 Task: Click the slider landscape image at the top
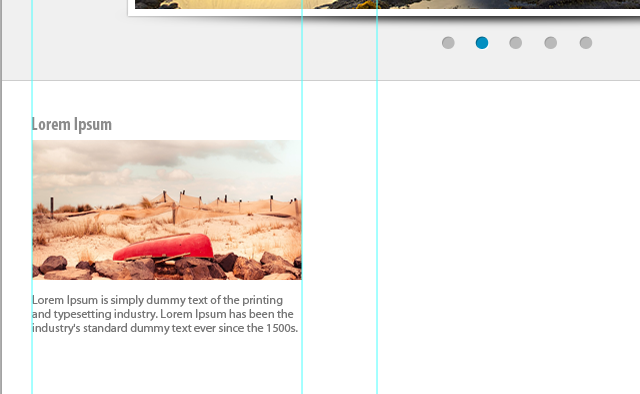pos(387,4)
